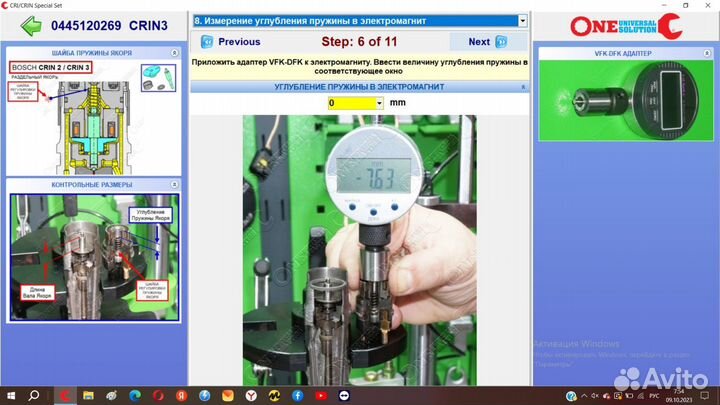Click the control dimensions cutaway image
720x405 pixels.
(x=93, y=257)
